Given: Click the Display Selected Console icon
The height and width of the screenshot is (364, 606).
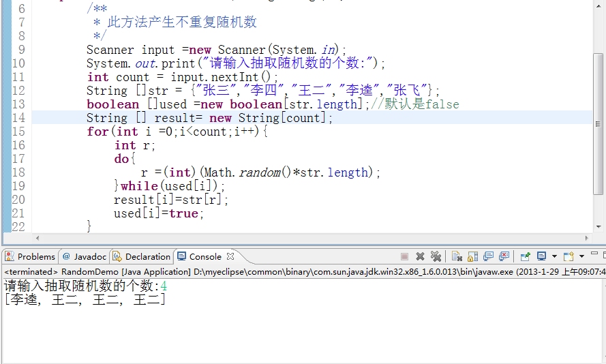Looking at the screenshot, I should point(541,256).
